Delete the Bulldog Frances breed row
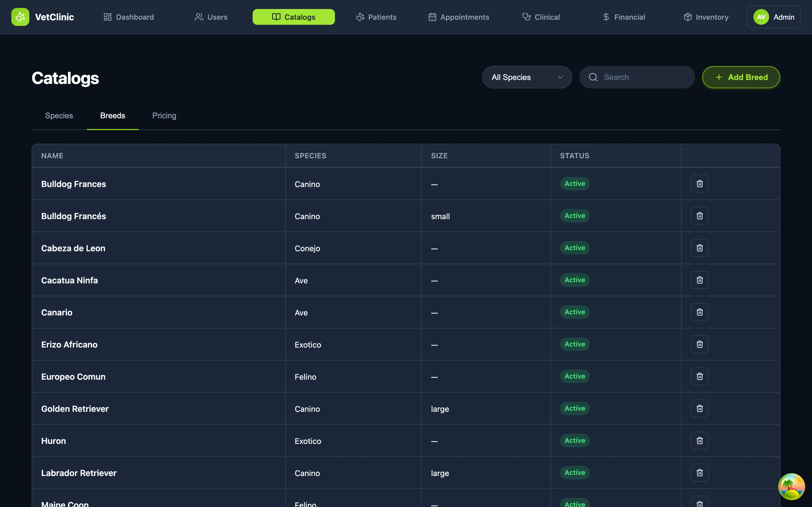This screenshot has height=507, width=812. [699, 184]
